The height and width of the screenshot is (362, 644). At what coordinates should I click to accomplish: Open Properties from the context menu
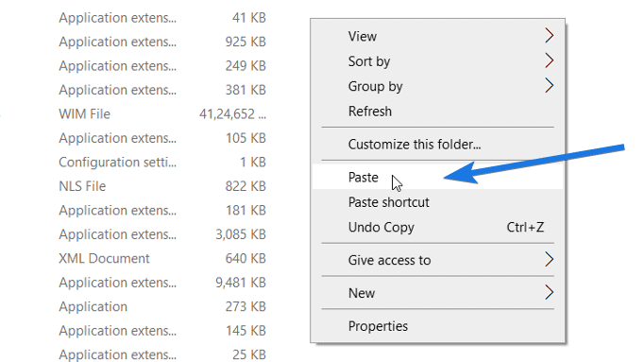(437, 326)
